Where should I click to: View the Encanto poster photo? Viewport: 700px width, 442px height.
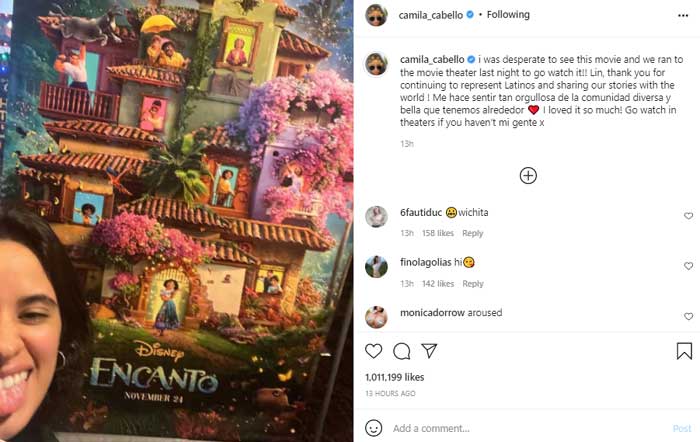coord(177,221)
